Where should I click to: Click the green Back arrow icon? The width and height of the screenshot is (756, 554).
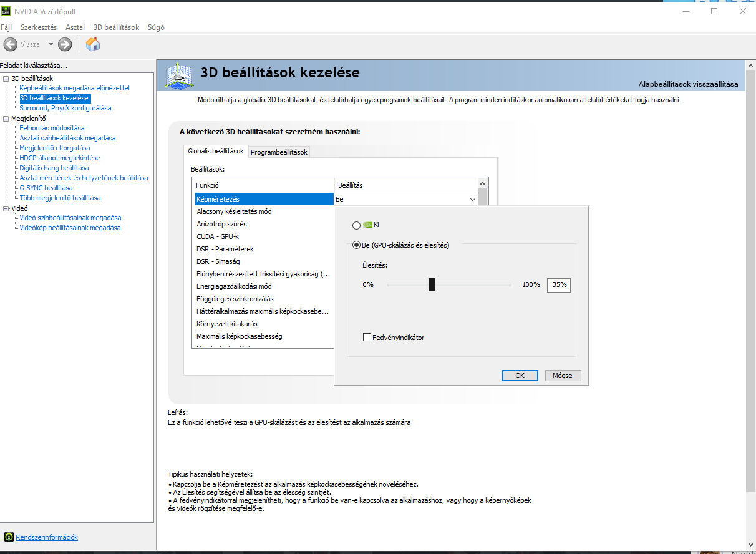(11, 44)
